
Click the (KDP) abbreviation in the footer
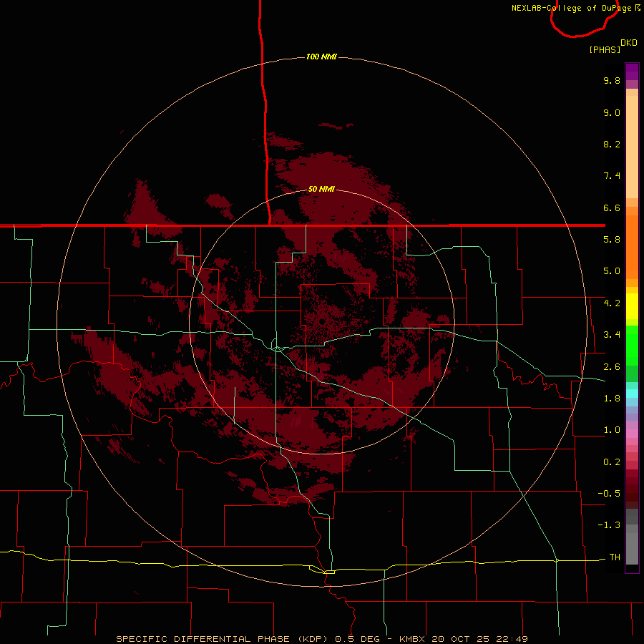(313, 639)
